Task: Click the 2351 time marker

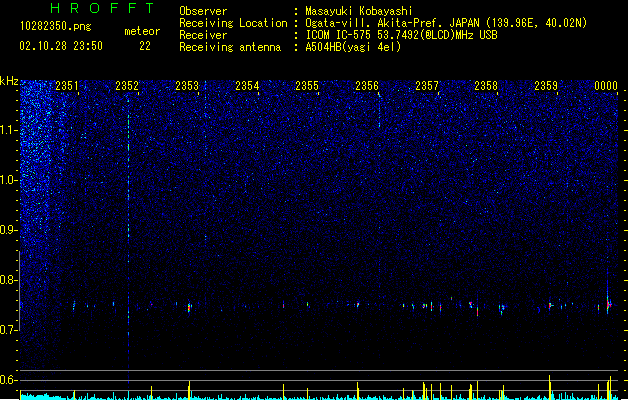Action: click(67, 86)
